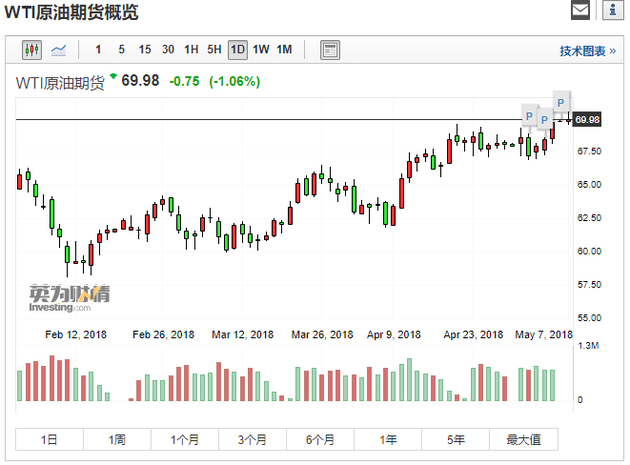Select the candlestick chart type icon

coord(32,49)
